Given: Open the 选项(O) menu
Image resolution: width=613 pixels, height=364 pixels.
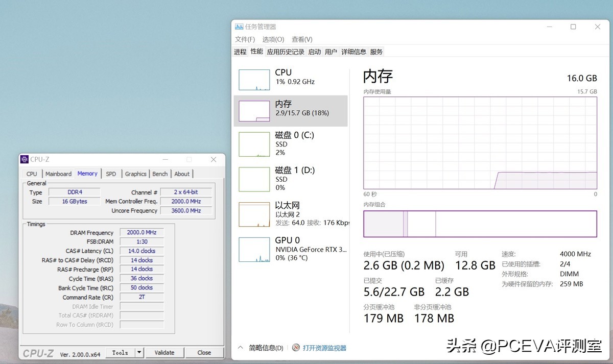Looking at the screenshot, I should click(273, 39).
